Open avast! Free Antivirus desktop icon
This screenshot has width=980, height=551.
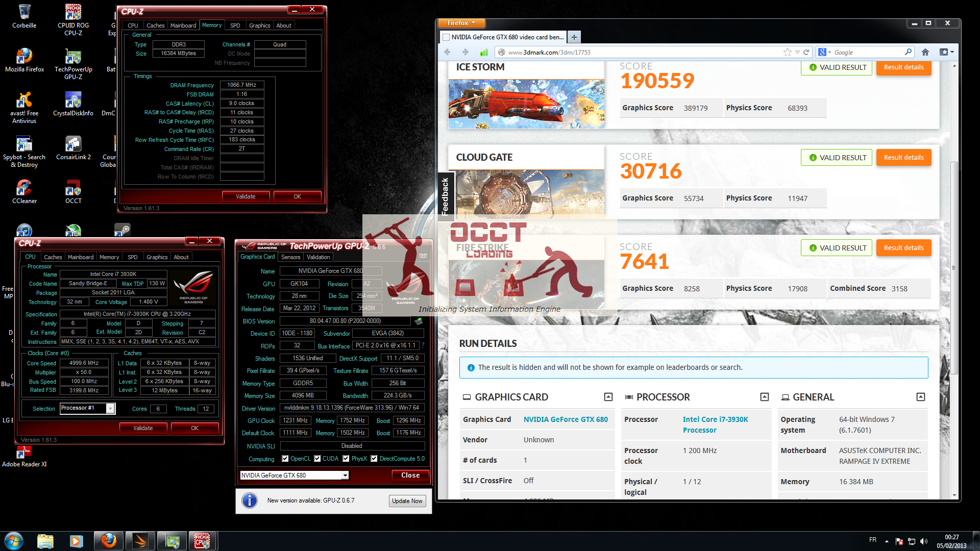[x=24, y=108]
